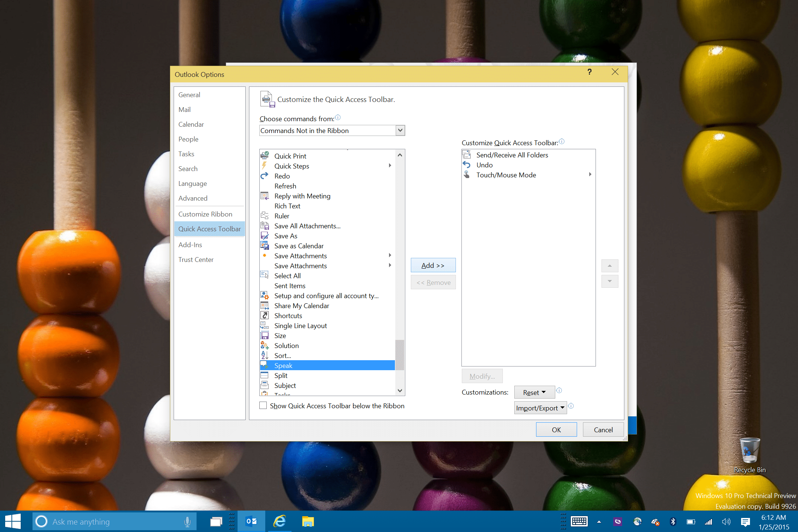Open the Mail options category
Screen dimensions: 798x532
209,109
